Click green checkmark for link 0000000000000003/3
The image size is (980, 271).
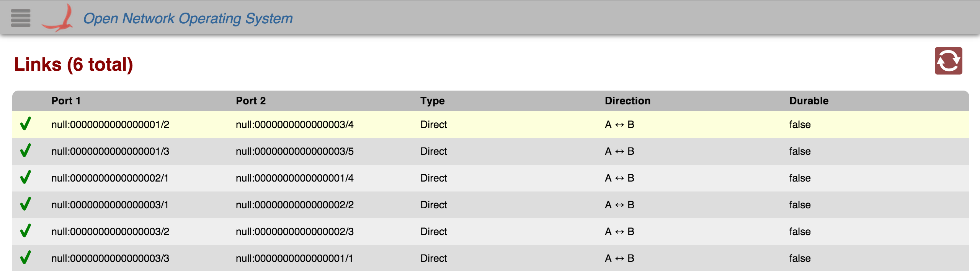click(x=26, y=258)
